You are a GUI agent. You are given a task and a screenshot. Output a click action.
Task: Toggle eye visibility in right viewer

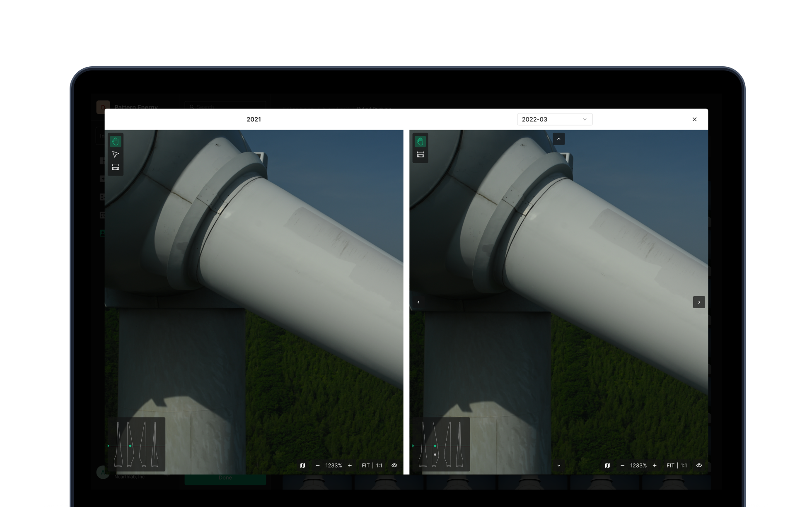click(699, 466)
